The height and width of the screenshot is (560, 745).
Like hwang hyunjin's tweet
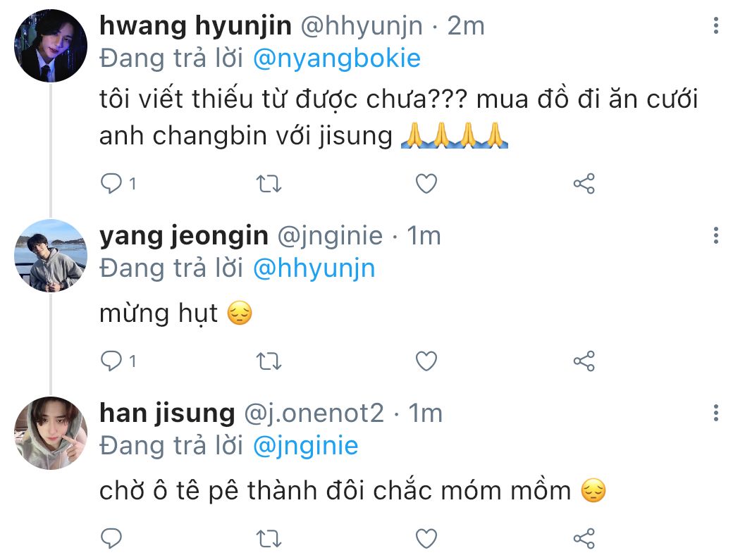tap(426, 184)
